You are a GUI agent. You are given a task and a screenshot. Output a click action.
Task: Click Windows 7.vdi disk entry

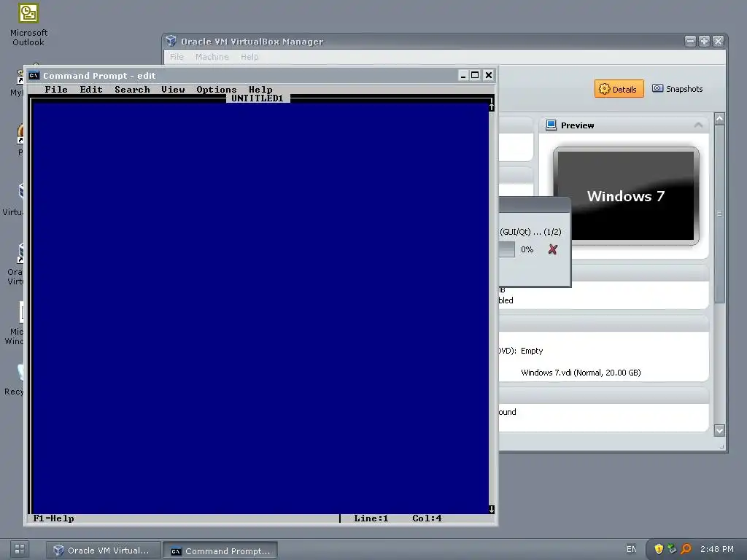coord(581,373)
